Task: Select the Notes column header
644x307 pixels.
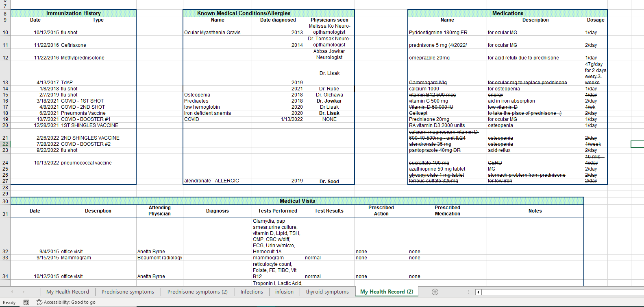Action: (535, 211)
